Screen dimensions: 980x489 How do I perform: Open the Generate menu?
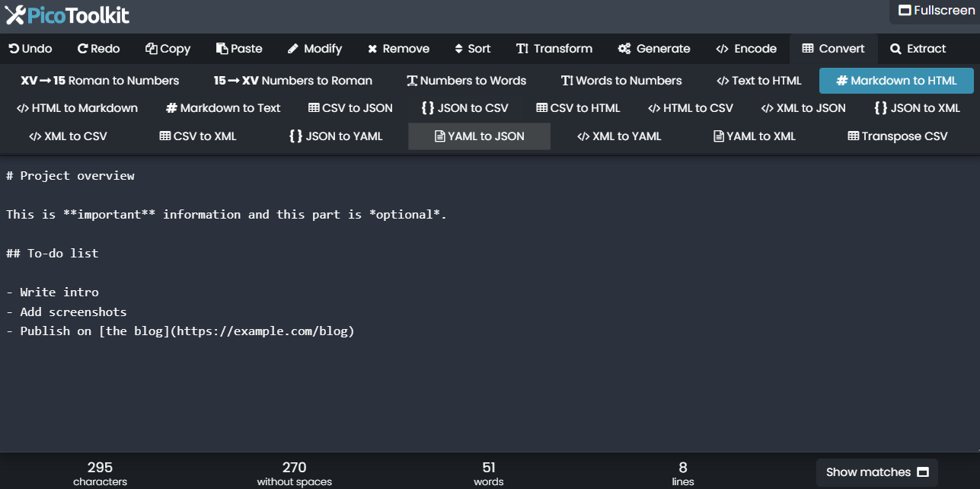tap(653, 49)
